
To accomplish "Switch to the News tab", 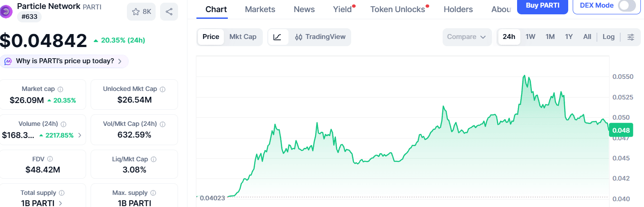I will 304,9.
